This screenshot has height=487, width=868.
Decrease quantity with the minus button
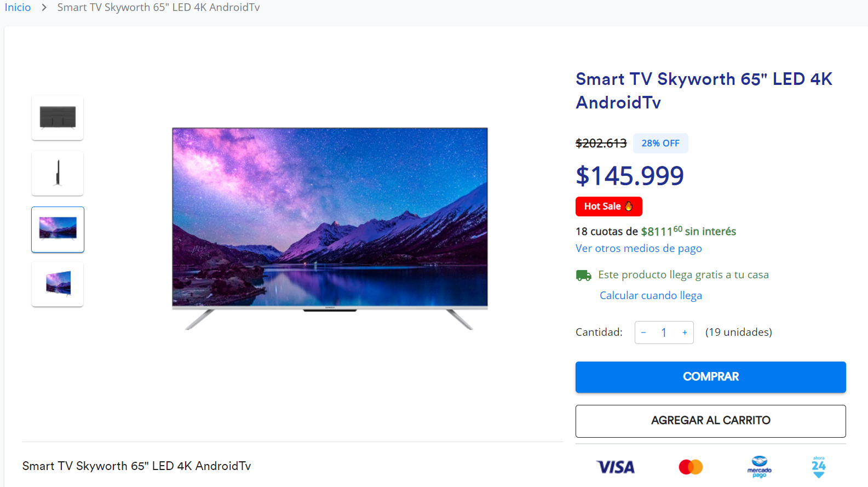[643, 333]
